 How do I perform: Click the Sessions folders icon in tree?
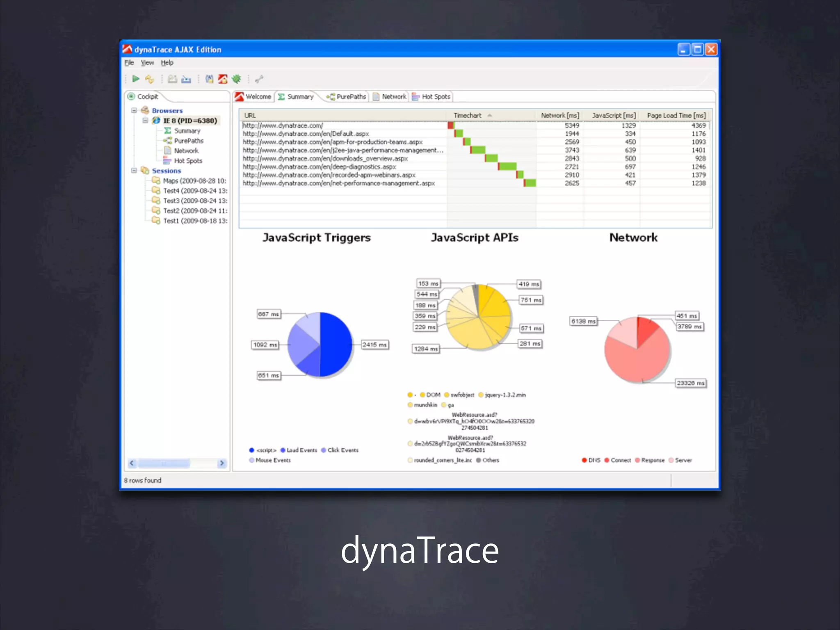[145, 170]
